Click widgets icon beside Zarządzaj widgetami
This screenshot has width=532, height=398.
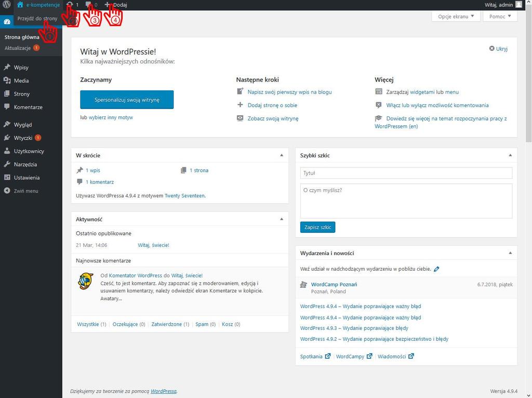(x=379, y=91)
